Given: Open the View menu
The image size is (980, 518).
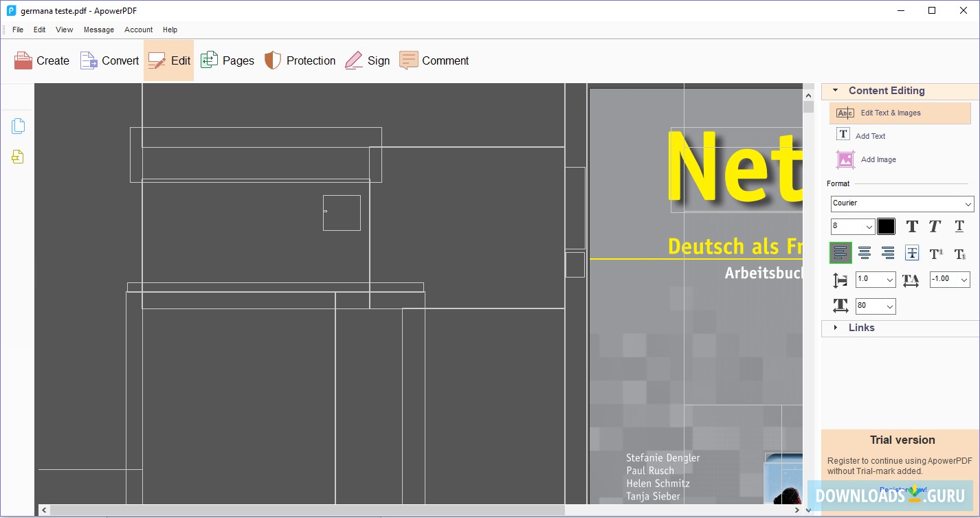Looking at the screenshot, I should coord(65,30).
